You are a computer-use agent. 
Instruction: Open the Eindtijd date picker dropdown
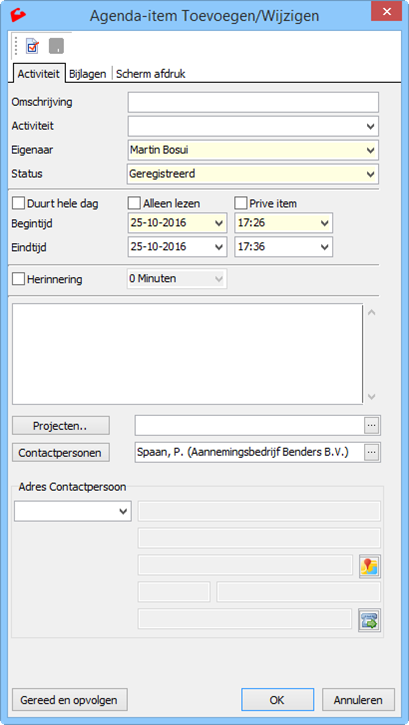219,247
